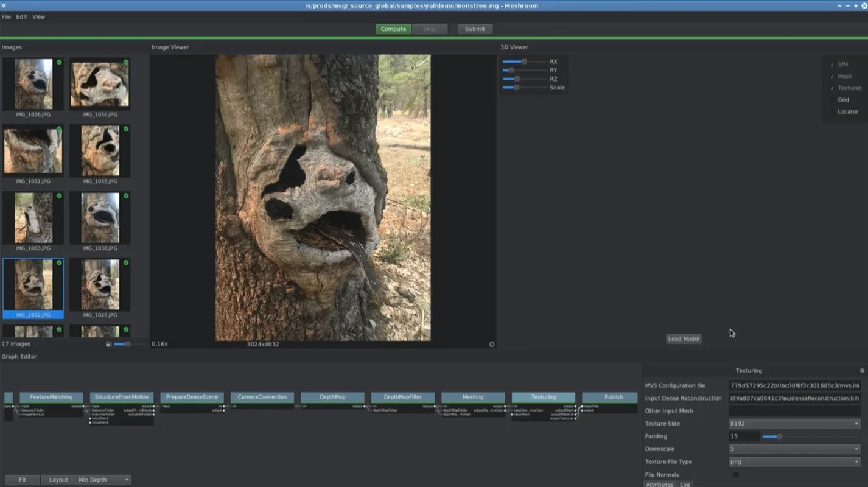Open the Edit menu

click(x=21, y=16)
